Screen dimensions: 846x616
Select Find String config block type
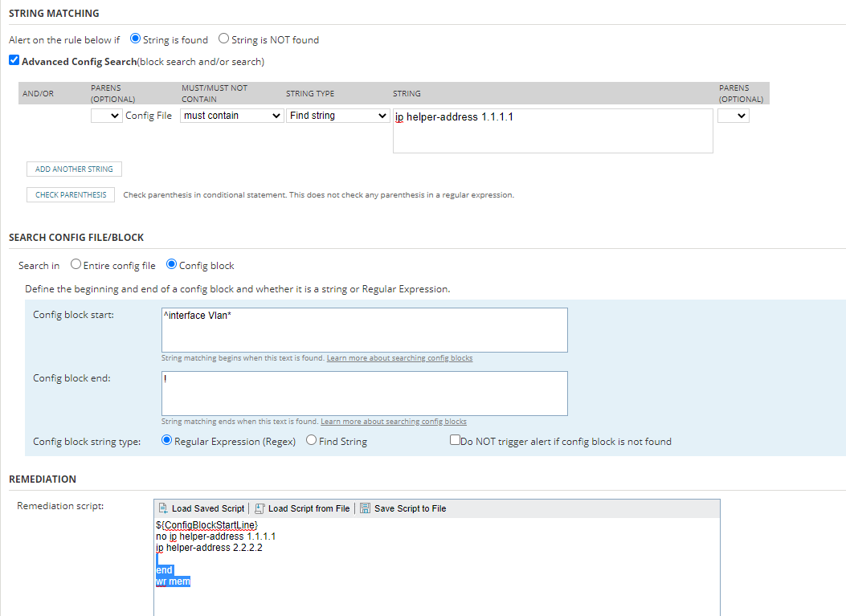[311, 440]
